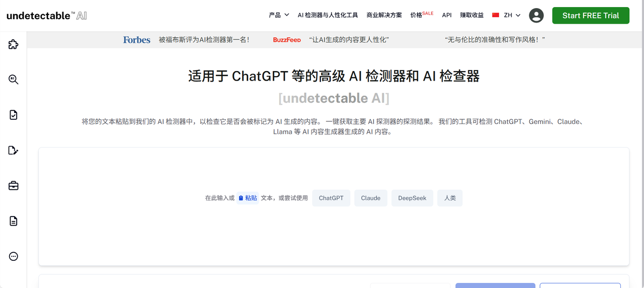Click the heading 适用于 ChatGPT 等的高级 AI 检测器
This screenshot has height=288, width=644.
pyautogui.click(x=334, y=76)
